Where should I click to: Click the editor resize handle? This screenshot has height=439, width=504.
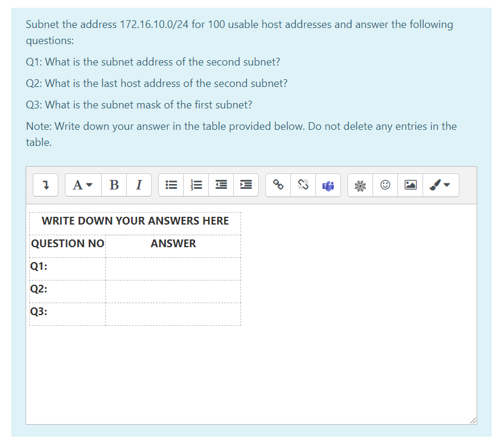tap(474, 421)
